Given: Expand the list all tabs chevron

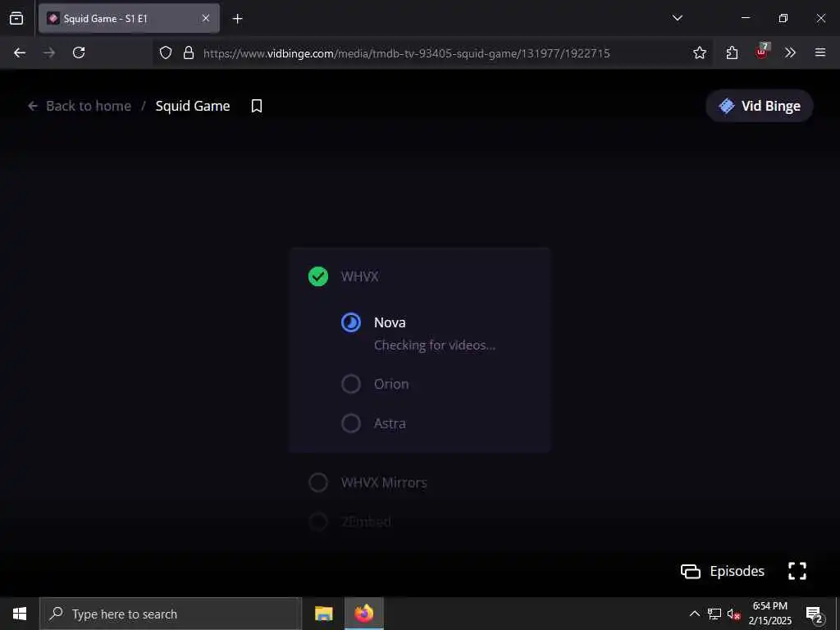Looking at the screenshot, I should tap(677, 18).
